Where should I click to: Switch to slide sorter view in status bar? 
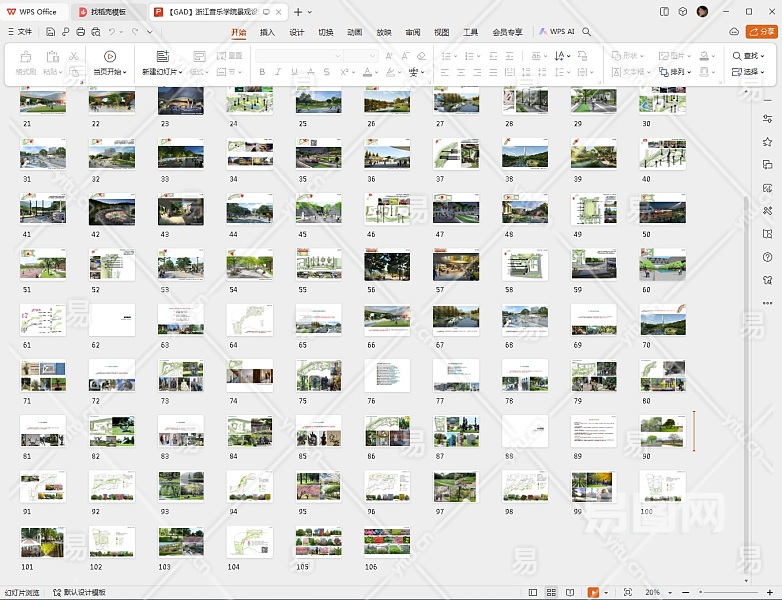coord(551,593)
